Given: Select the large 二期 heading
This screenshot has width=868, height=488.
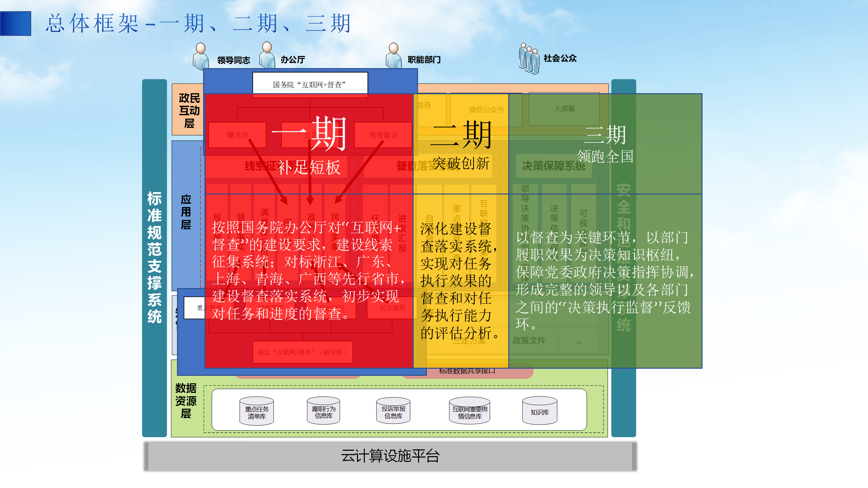Looking at the screenshot, I should [461, 135].
